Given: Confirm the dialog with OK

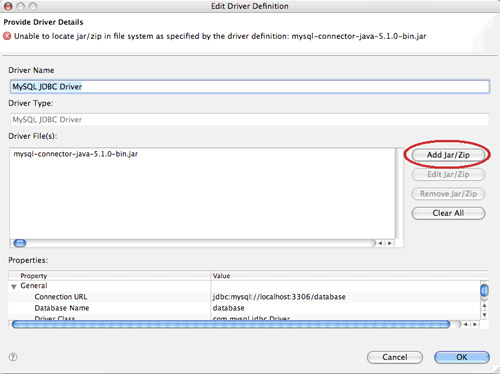Looking at the screenshot, I should (462, 357).
